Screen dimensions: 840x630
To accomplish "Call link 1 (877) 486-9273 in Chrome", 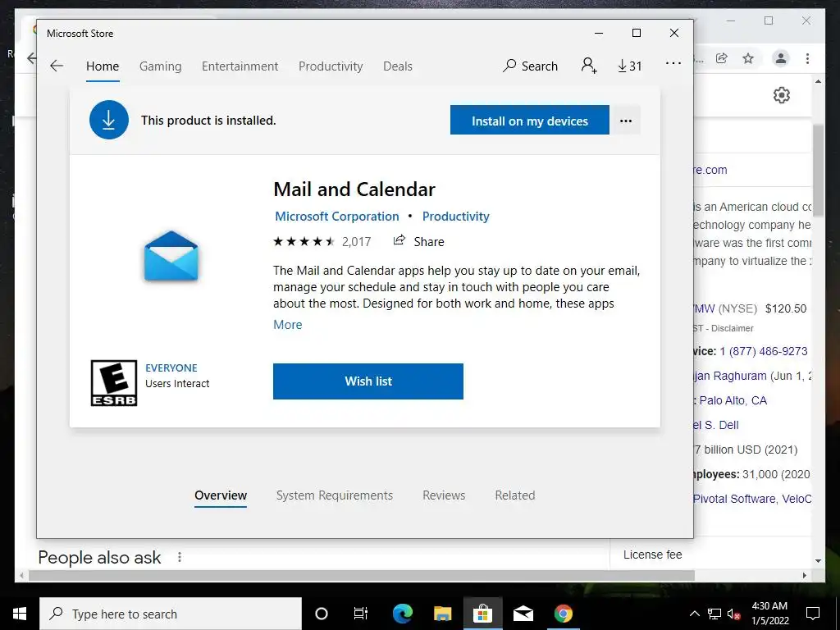I will tap(764, 351).
